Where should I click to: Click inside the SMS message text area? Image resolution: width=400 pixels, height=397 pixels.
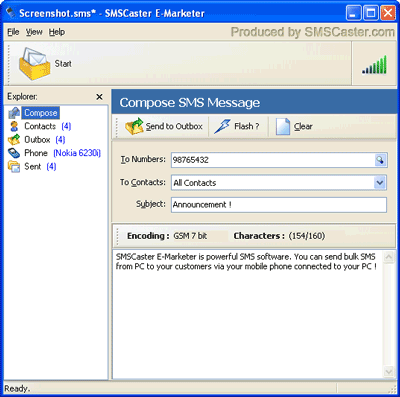coord(248,314)
